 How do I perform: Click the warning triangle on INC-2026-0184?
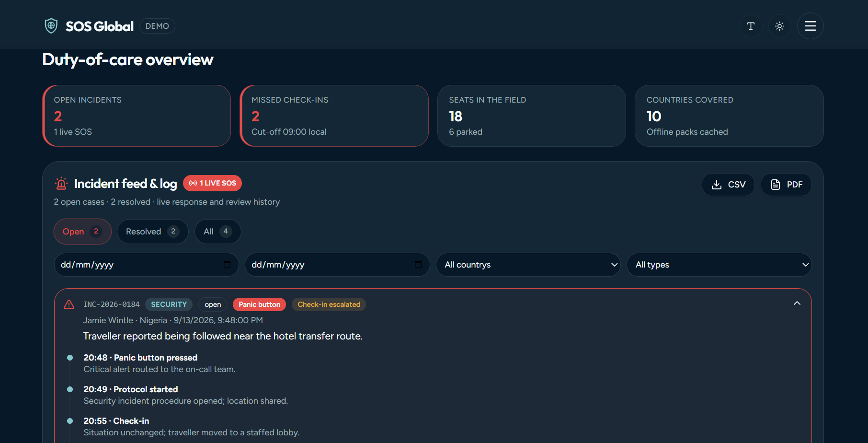[x=69, y=304]
